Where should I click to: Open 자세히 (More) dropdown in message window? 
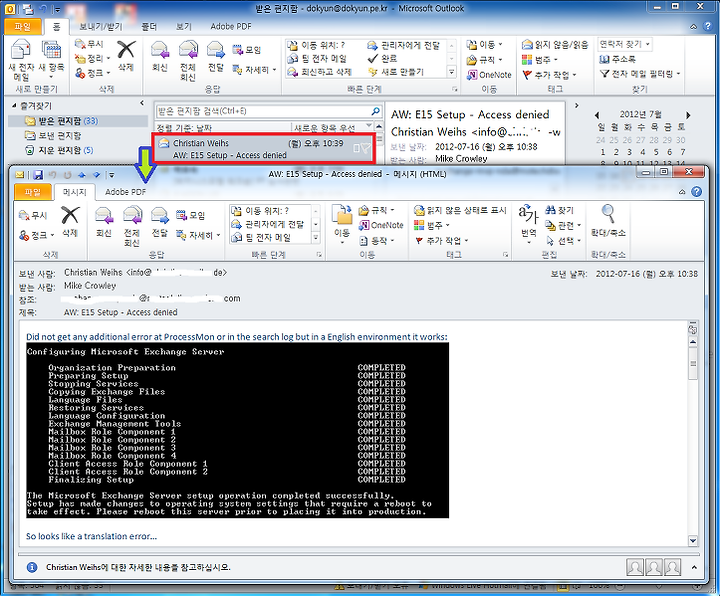tap(198, 235)
